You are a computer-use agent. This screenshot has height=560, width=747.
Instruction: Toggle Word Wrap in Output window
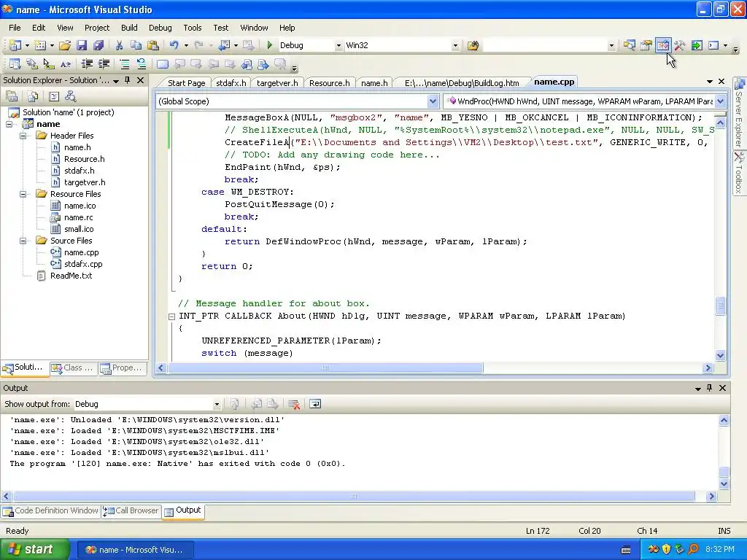pyautogui.click(x=315, y=404)
